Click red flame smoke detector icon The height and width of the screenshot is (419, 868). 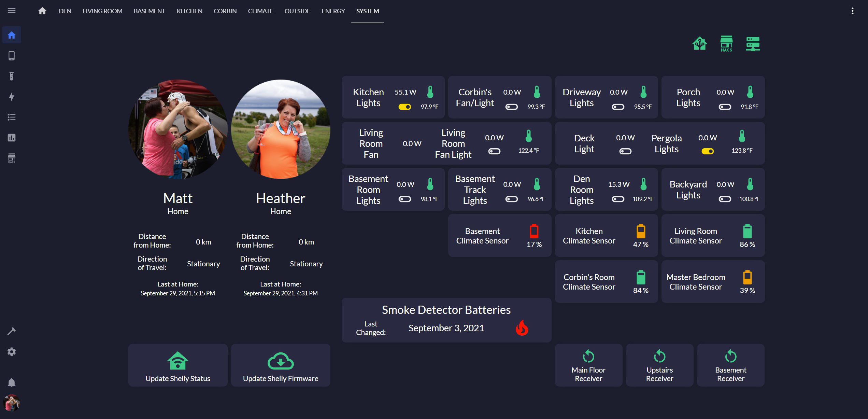click(522, 328)
